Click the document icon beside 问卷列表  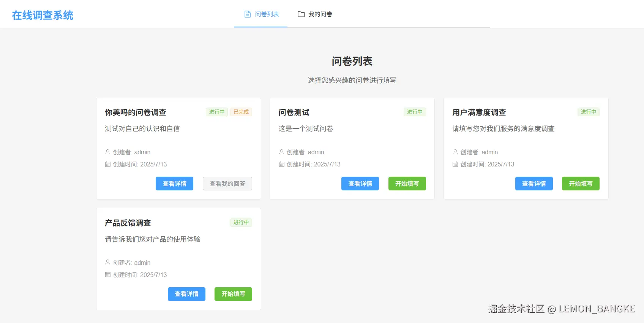(248, 14)
